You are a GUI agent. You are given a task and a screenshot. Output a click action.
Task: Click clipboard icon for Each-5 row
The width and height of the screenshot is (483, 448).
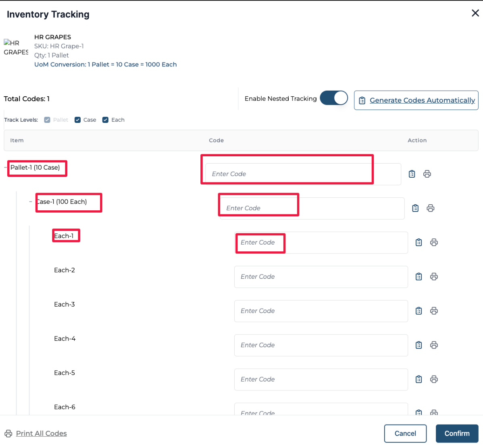(419, 380)
